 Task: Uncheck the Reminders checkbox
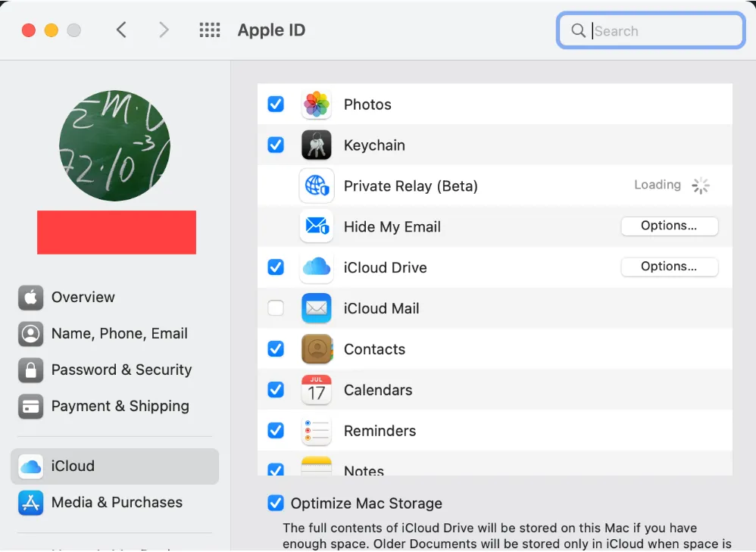276,430
